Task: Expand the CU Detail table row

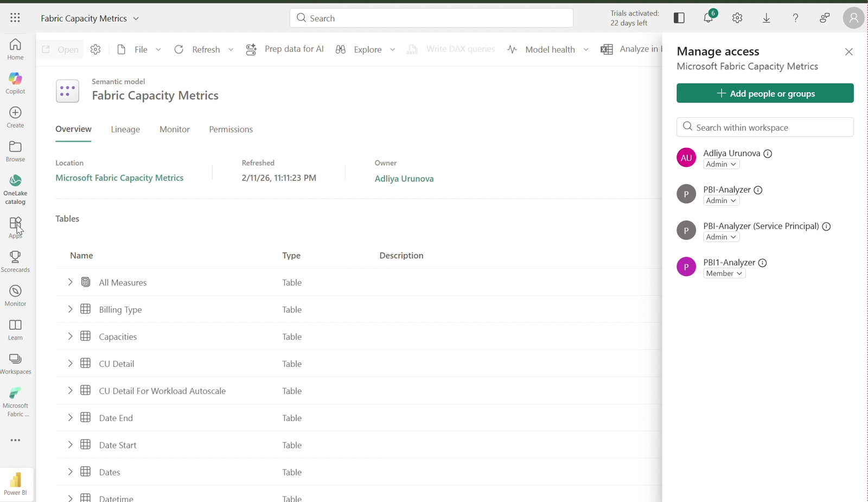Action: tap(70, 363)
